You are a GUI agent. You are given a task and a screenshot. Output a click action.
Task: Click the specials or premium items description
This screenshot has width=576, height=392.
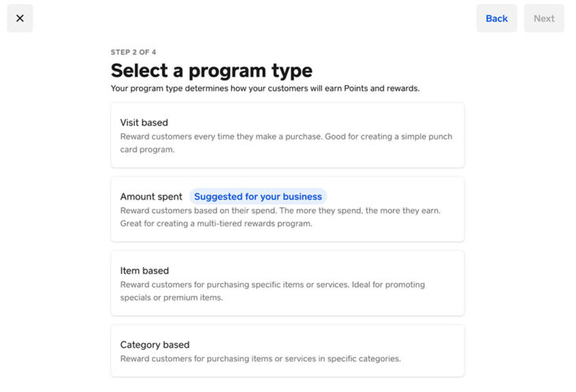[x=276, y=291]
